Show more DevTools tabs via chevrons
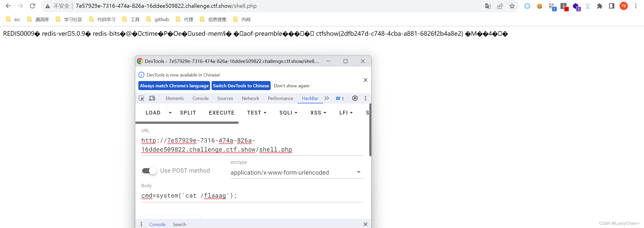 pos(327,98)
